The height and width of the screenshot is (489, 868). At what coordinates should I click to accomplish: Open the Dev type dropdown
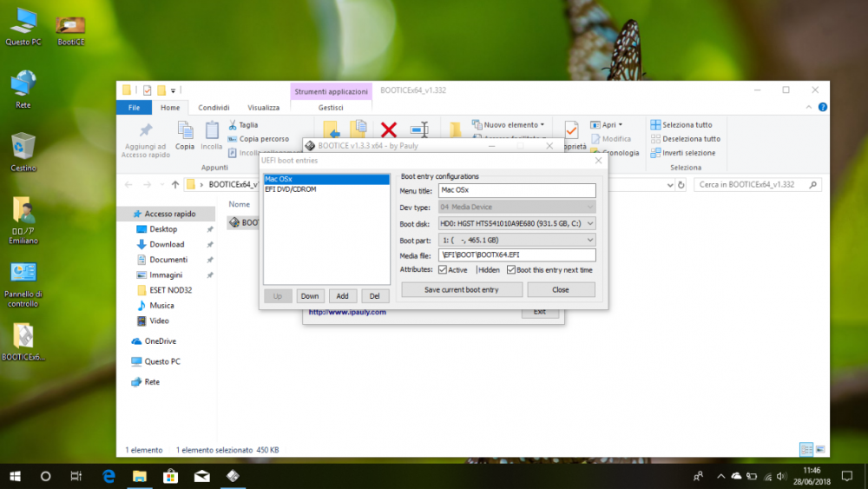pos(590,207)
